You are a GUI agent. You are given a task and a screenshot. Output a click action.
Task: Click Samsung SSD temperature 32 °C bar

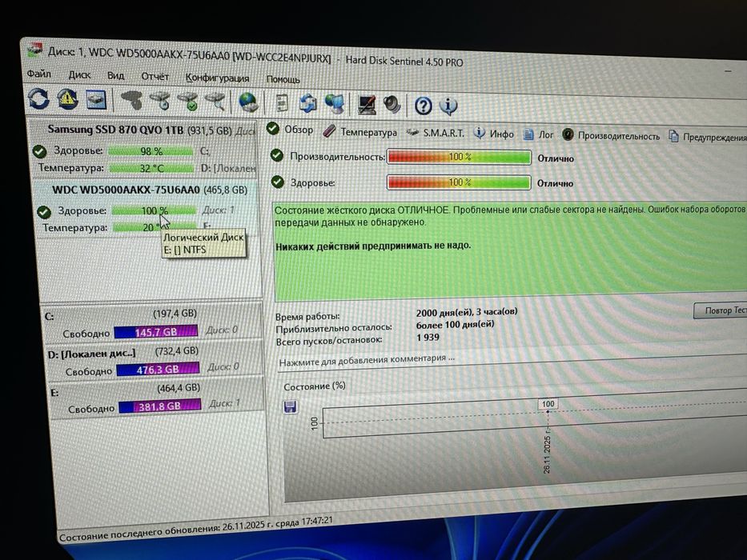pyautogui.click(x=152, y=169)
